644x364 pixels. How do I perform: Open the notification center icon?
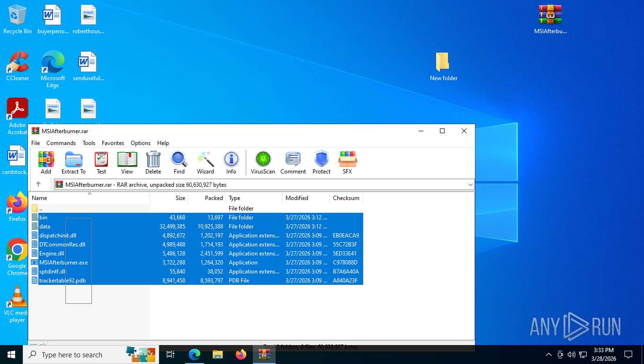coord(628,355)
